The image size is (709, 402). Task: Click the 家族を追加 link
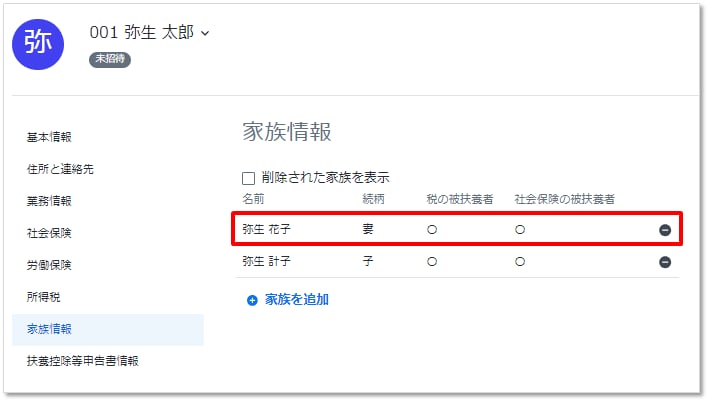coord(296,299)
